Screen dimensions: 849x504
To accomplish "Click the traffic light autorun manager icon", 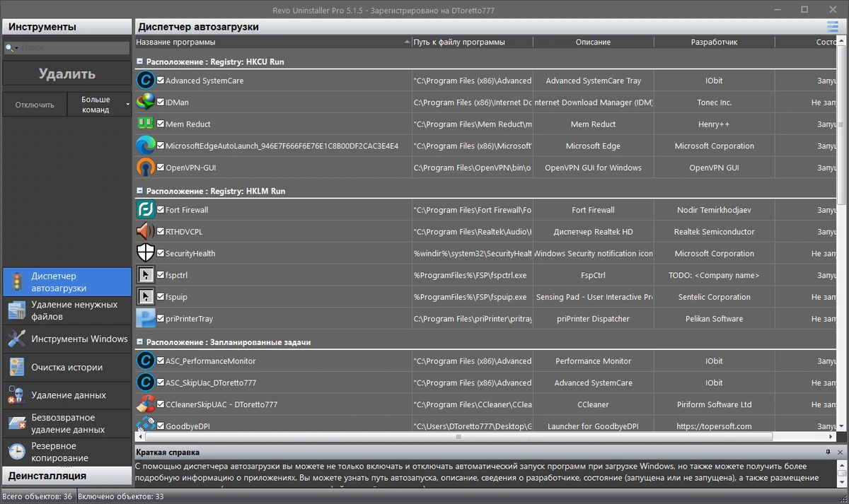I will [16, 282].
